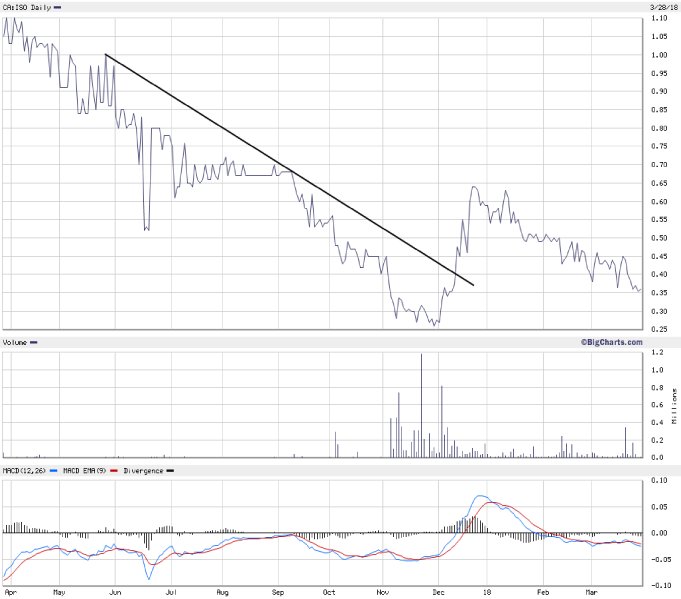Click the CA:ISO Daily chart title
This screenshot has width=681, height=599.
(24, 7)
